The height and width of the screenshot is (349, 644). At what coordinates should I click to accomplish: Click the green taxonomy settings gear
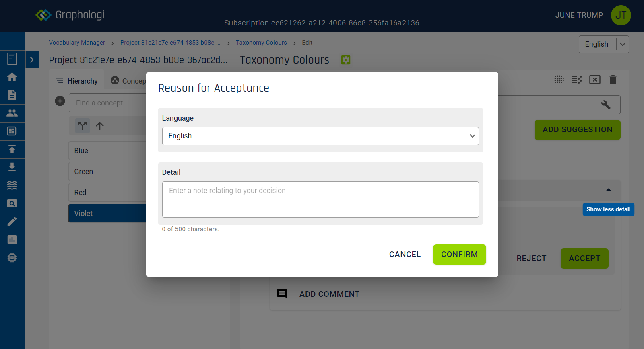pyautogui.click(x=346, y=60)
